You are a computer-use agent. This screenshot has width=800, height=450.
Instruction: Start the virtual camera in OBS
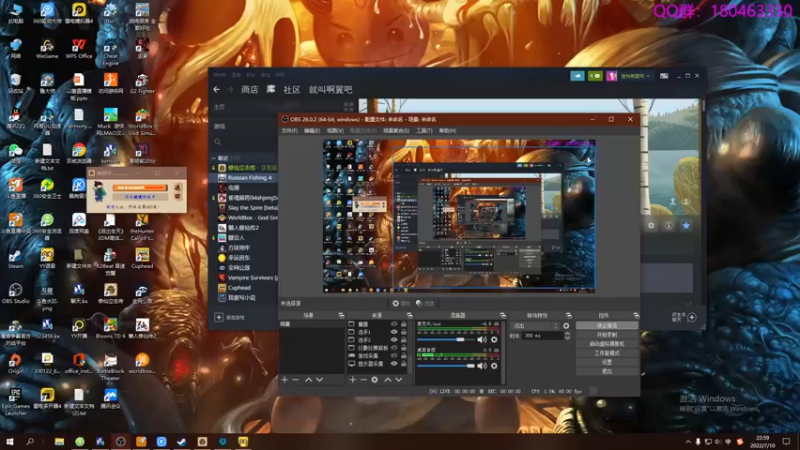[607, 344]
